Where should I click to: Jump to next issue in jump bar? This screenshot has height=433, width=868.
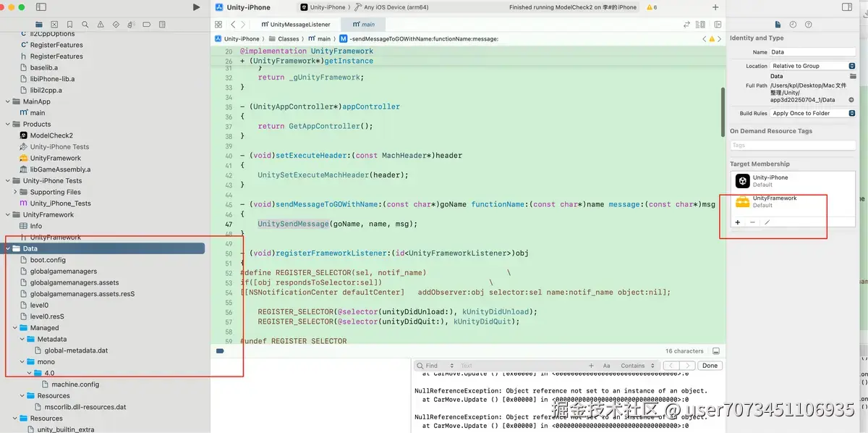click(720, 39)
